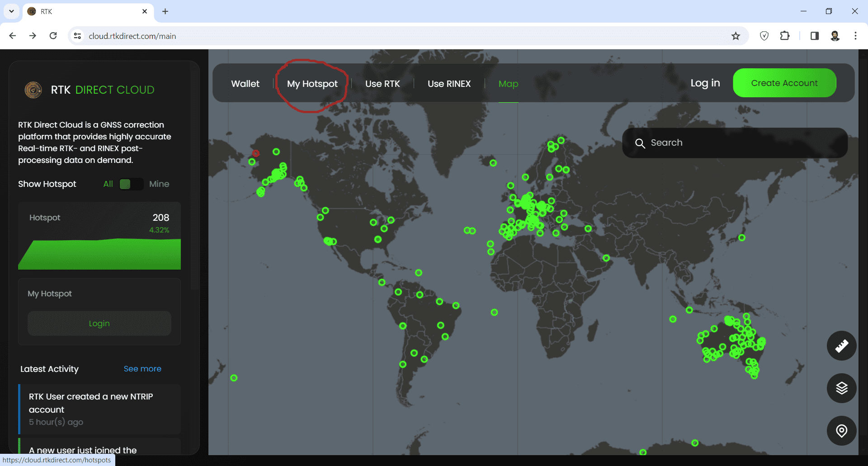The height and width of the screenshot is (466, 868).
Task: Bookmark this page with the star icon
Action: point(736,36)
